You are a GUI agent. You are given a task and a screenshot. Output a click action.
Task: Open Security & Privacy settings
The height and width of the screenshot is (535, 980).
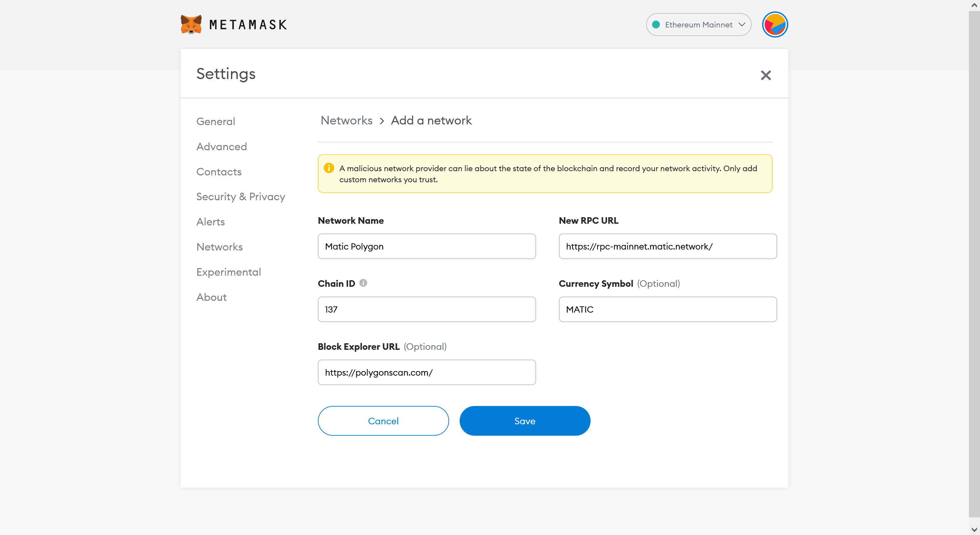[240, 197]
